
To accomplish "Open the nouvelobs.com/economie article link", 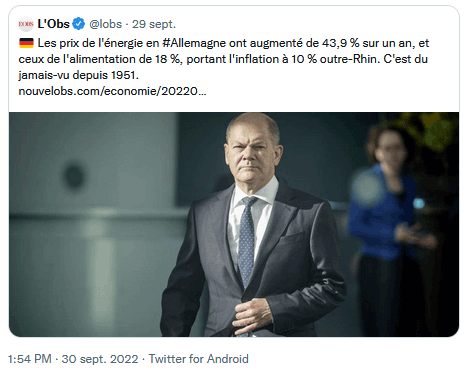I will click(112, 91).
